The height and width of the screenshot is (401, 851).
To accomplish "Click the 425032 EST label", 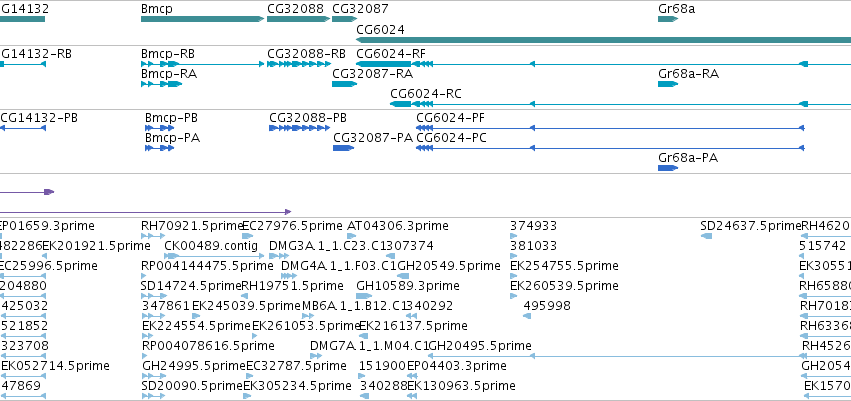I will 24,306.
